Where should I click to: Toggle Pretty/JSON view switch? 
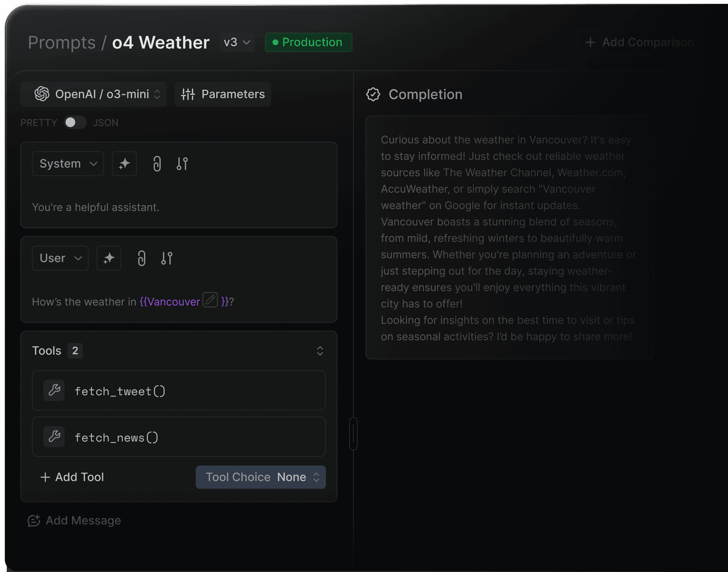(75, 123)
